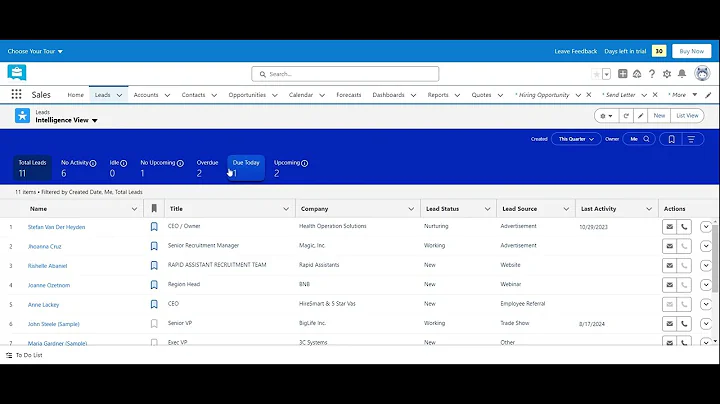Viewport: 720px width, 404px height.
Task: Expand the Choose Your Tour dropdown
Action: click(x=35, y=51)
